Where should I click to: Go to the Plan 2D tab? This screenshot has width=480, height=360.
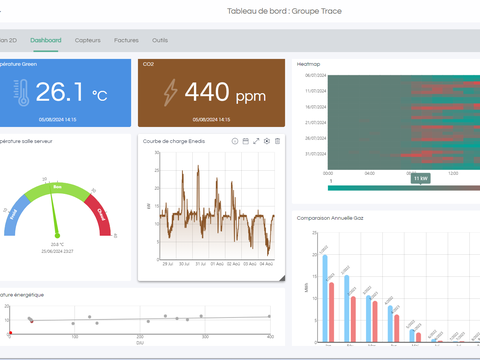tap(8, 40)
